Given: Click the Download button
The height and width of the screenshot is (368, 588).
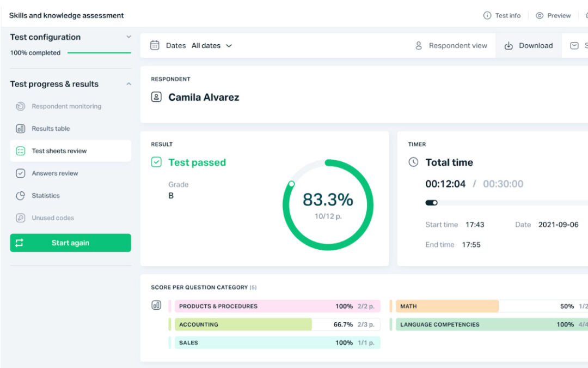Looking at the screenshot, I should [x=529, y=46].
